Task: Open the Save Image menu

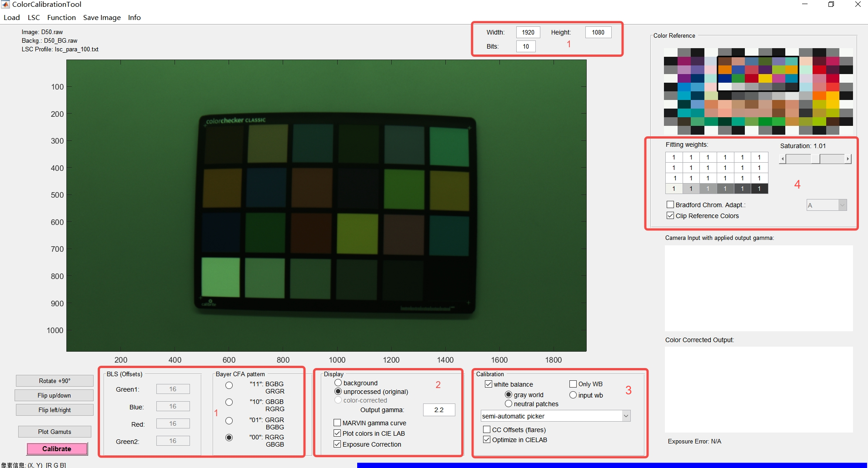Action: click(102, 18)
